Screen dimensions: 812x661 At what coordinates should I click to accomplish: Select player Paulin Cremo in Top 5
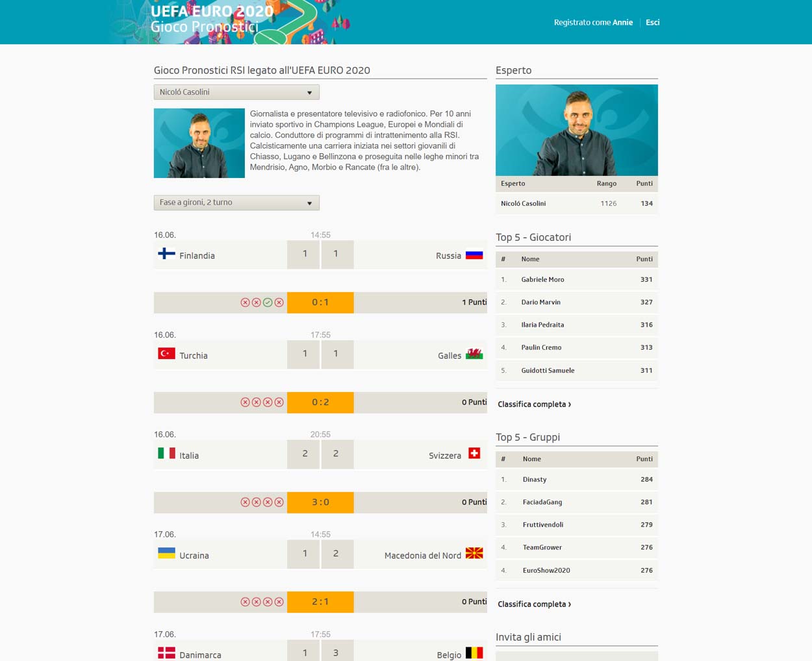(541, 347)
